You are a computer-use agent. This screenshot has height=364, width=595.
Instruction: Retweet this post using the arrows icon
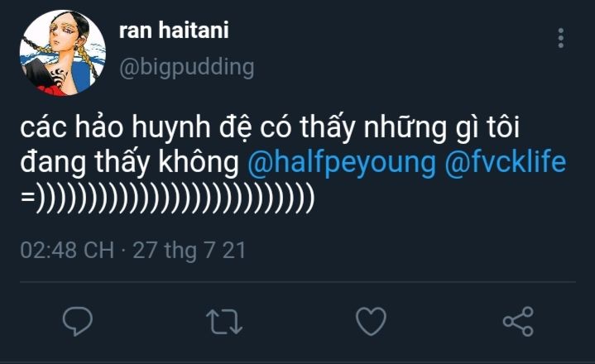221,321
